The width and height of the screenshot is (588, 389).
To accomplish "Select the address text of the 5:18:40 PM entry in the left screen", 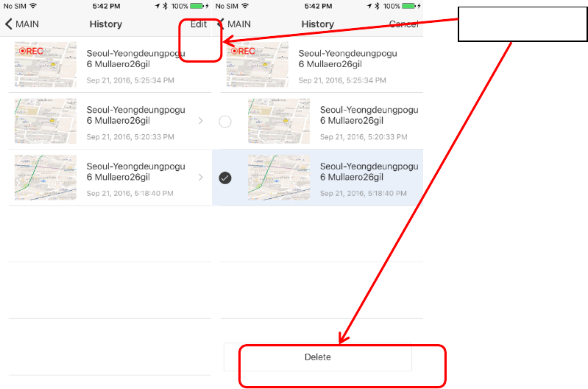I will [135, 172].
